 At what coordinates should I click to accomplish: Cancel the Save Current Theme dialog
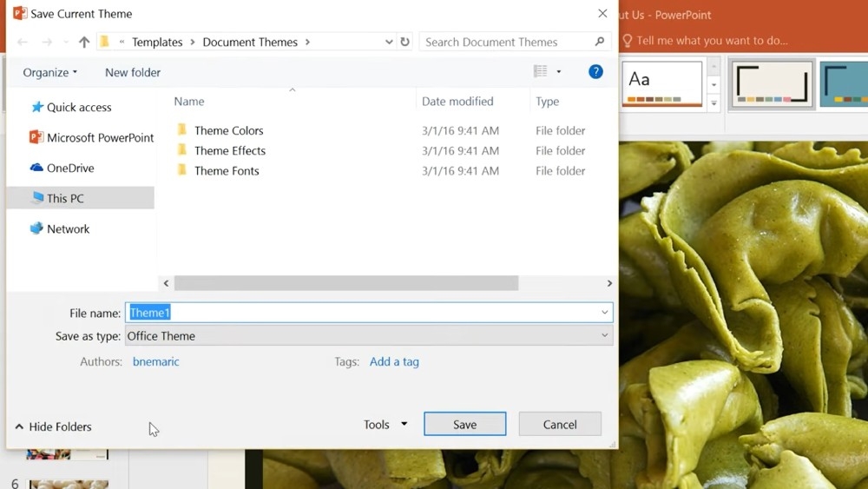(x=560, y=424)
